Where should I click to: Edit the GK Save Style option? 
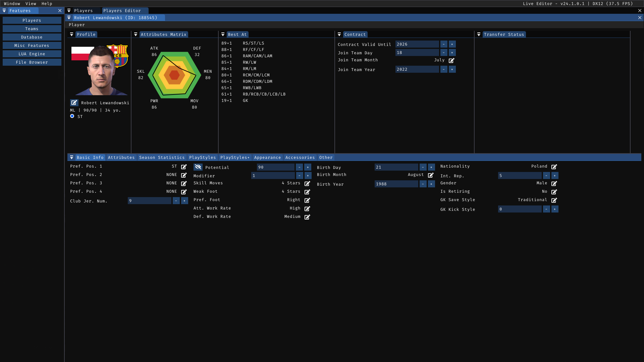(554, 200)
